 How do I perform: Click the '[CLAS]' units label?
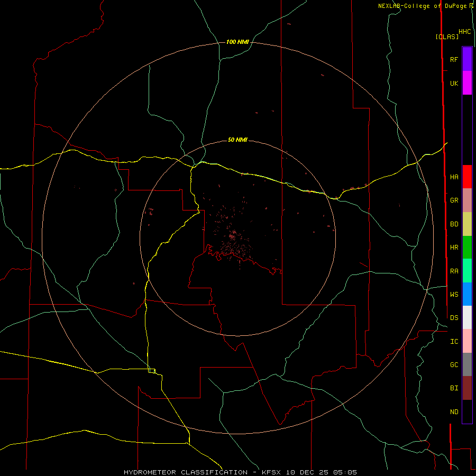[x=447, y=36]
